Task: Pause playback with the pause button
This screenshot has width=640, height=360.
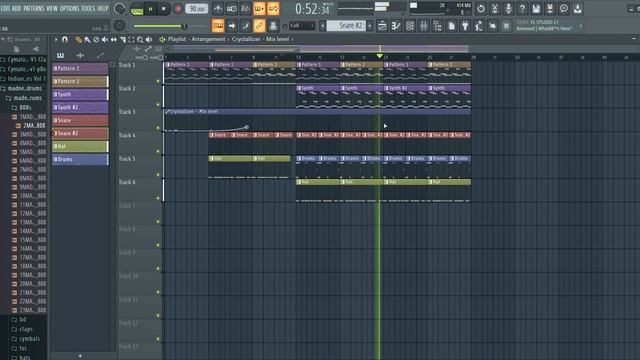Action: coord(150,9)
